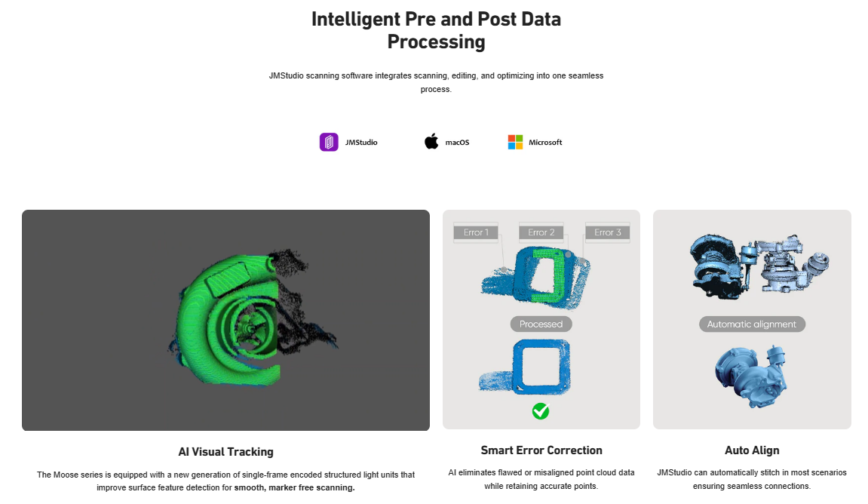Select the Error 3 label tag
868x504 pixels.
pyautogui.click(x=608, y=232)
